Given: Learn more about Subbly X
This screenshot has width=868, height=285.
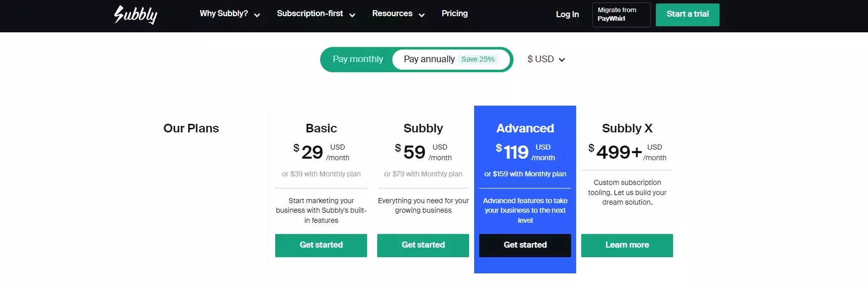Looking at the screenshot, I should click(x=627, y=245).
